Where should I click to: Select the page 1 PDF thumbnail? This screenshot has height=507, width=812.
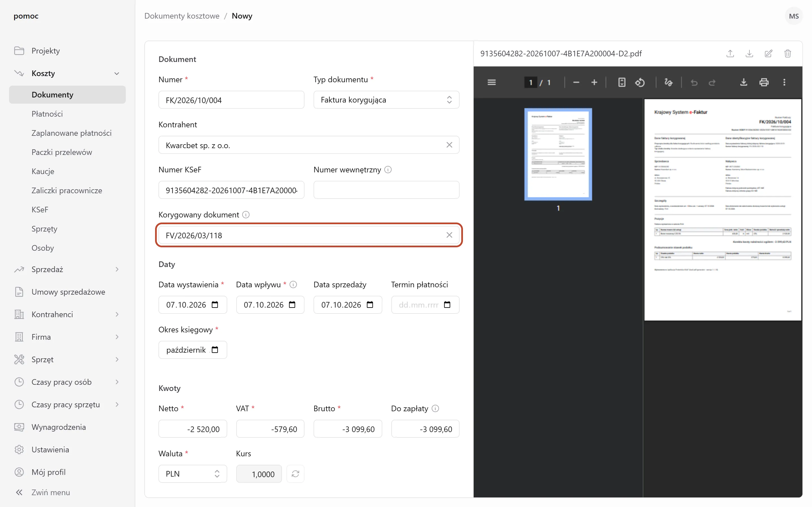pos(558,154)
